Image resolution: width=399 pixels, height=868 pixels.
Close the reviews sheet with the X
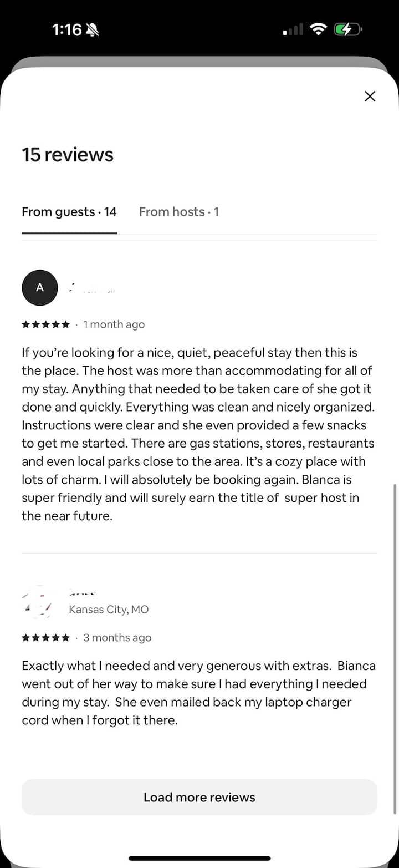370,97
